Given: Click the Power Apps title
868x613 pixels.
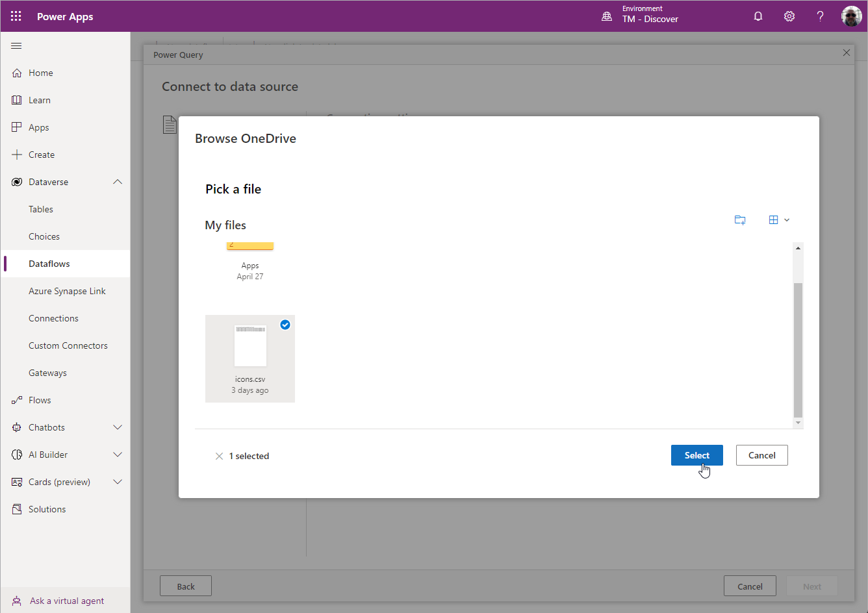Looking at the screenshot, I should coord(65,16).
